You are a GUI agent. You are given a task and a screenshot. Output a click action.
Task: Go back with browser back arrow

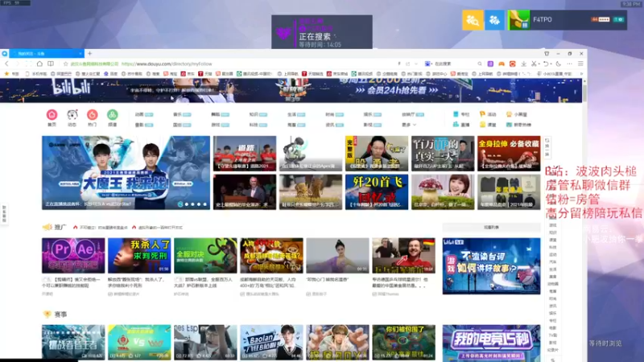(x=7, y=64)
